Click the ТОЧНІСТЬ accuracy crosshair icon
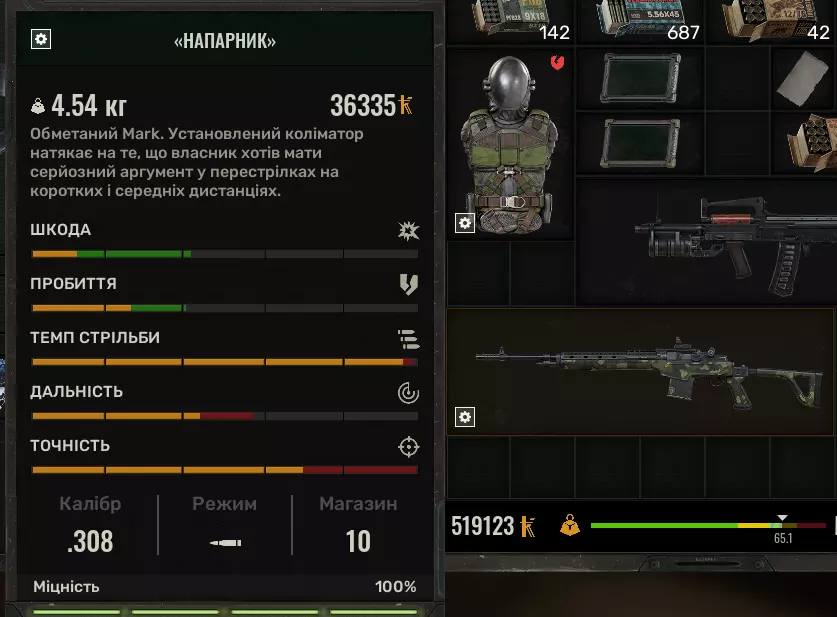 [408, 447]
